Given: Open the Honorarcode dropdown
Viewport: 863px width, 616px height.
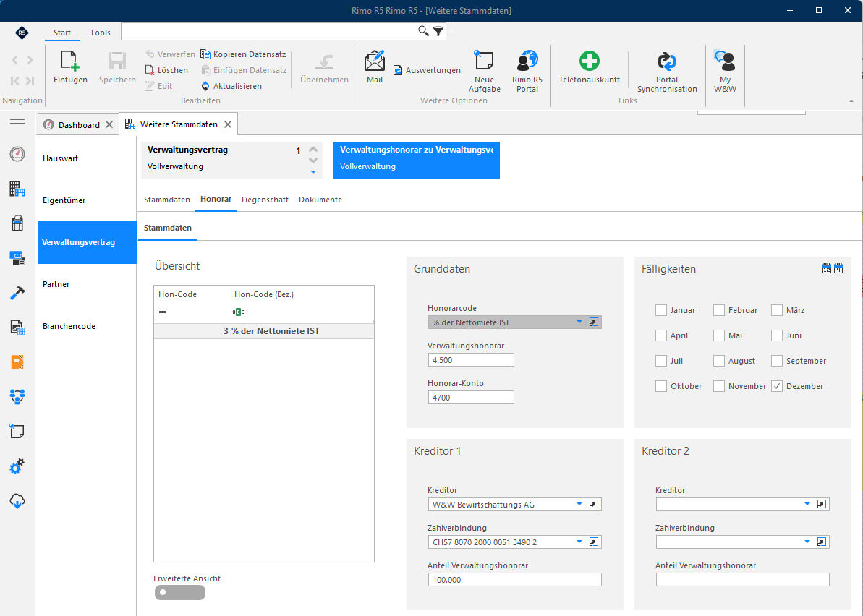Looking at the screenshot, I should 579,322.
